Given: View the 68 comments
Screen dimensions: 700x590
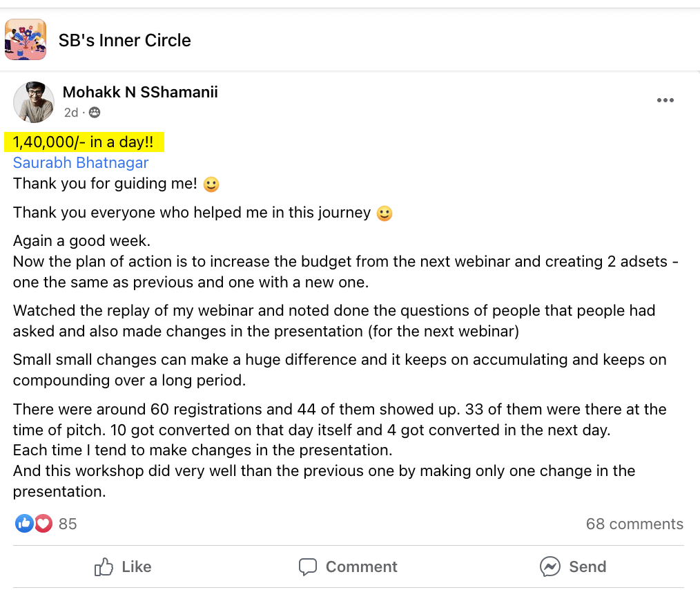Looking at the screenshot, I should tap(634, 524).
